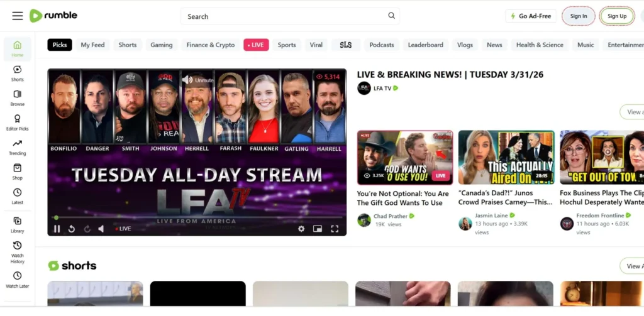This screenshot has height=316, width=644.
Task: Select the Health & Science tab
Action: coord(540,45)
